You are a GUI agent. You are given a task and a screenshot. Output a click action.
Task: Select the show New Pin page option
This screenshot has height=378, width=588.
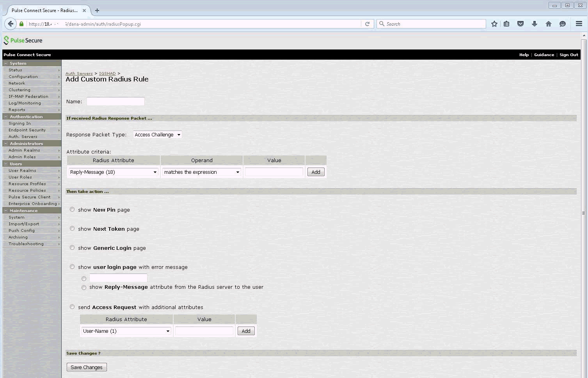[72, 209]
